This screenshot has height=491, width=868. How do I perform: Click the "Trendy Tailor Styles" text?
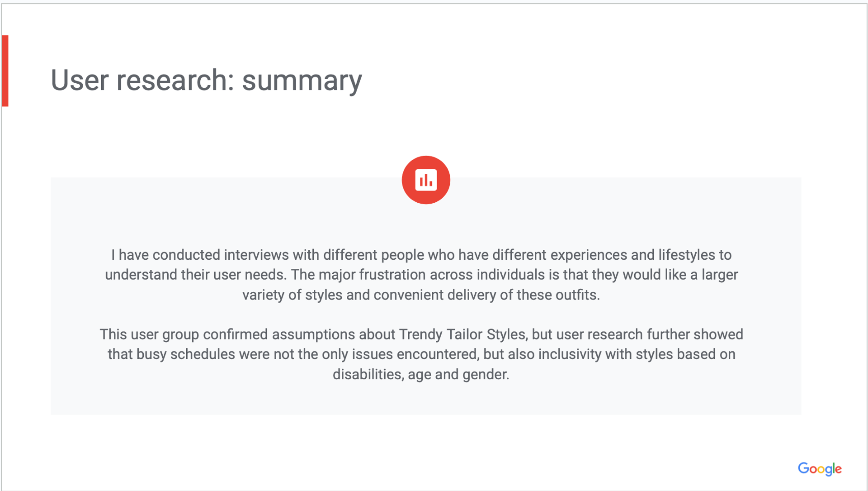[x=462, y=334]
